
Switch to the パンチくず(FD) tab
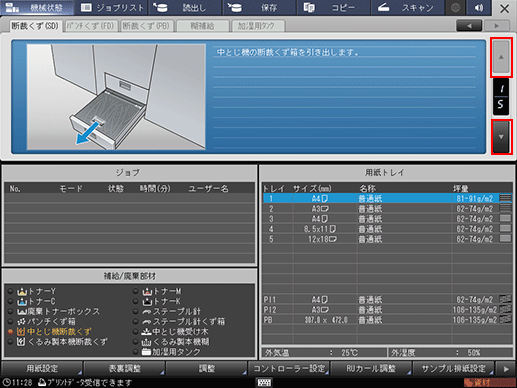pos(90,26)
